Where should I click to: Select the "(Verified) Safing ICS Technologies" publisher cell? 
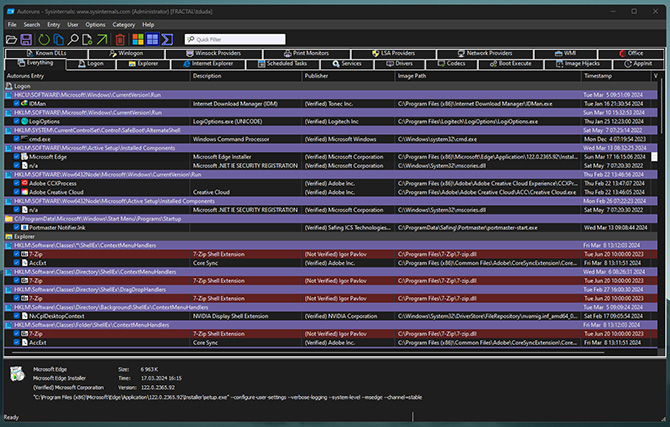coord(347,228)
